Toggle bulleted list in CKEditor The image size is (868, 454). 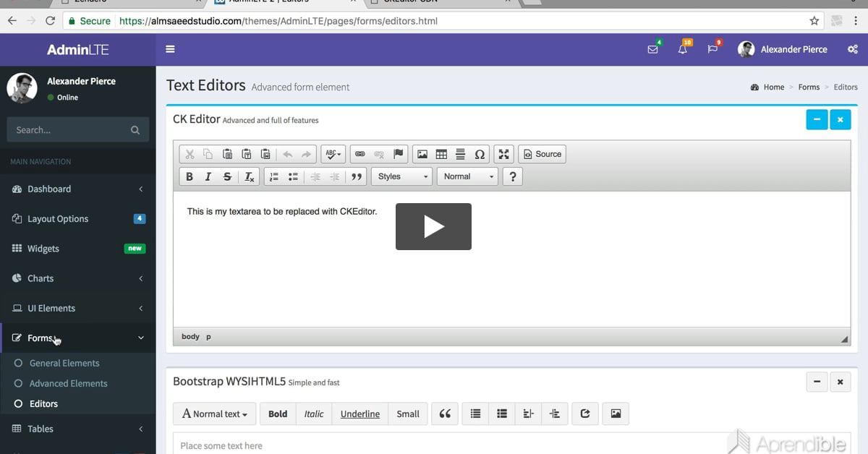tap(293, 176)
